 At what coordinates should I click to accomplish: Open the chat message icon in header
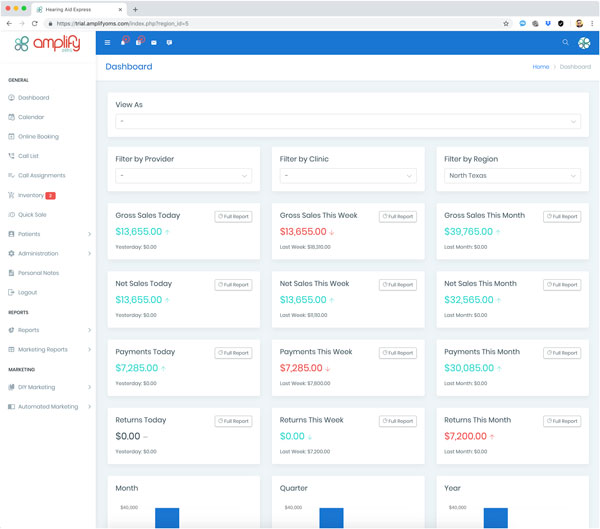(x=169, y=42)
